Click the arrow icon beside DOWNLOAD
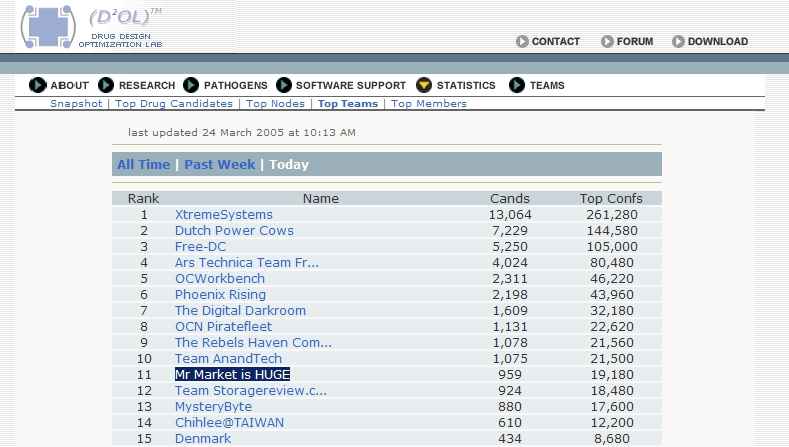The width and height of the screenshot is (789, 447). point(679,42)
